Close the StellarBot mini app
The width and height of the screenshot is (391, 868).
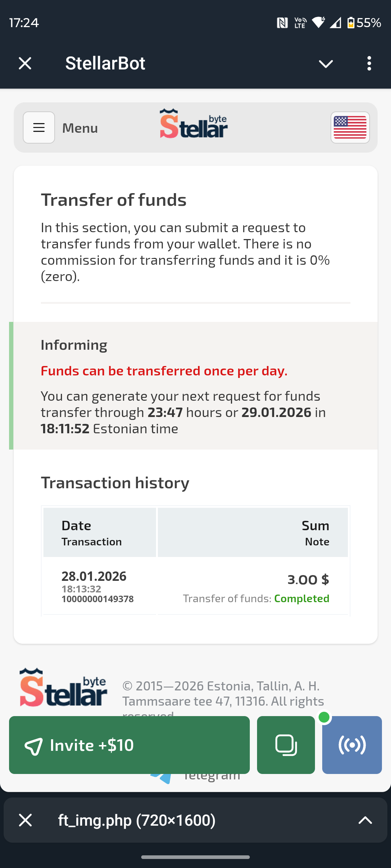[25, 64]
